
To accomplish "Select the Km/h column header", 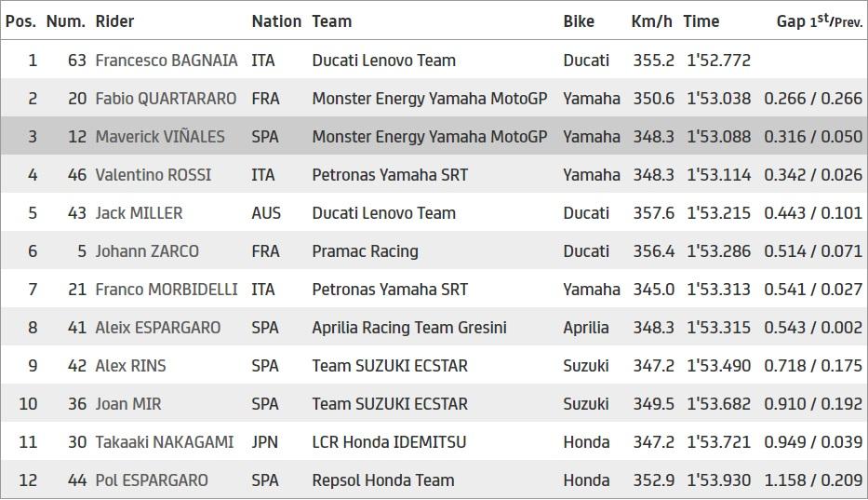I will (x=650, y=20).
